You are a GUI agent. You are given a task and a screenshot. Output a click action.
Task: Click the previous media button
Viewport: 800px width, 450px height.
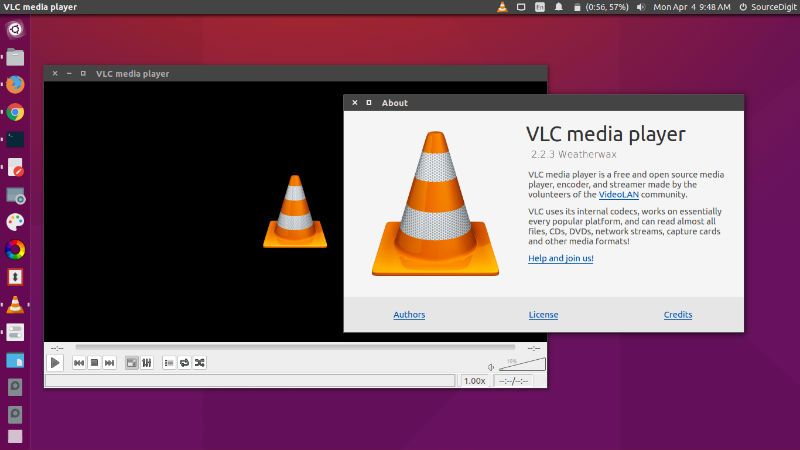pos(79,363)
